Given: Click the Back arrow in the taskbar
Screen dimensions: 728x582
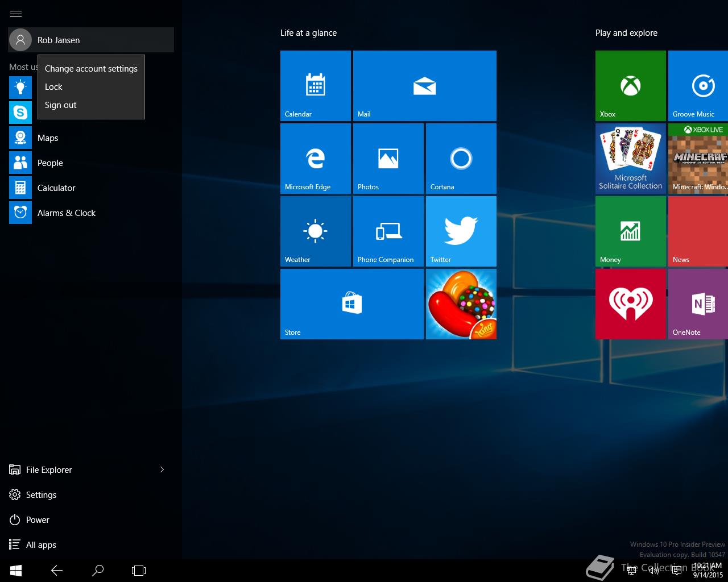Looking at the screenshot, I should tap(57, 570).
